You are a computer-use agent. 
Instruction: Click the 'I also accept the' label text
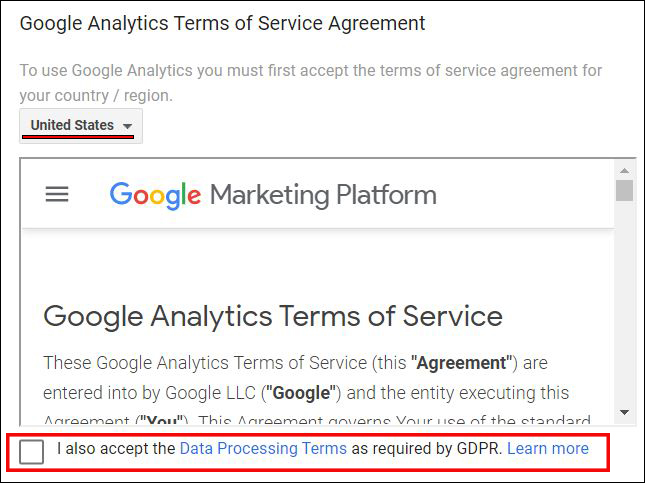(116, 448)
